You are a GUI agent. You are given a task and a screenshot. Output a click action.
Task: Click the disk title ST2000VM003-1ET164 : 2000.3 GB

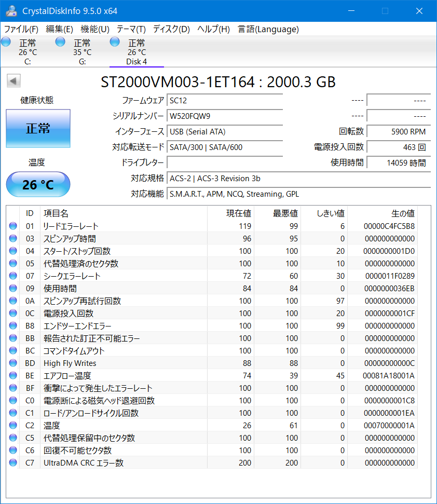click(x=218, y=82)
